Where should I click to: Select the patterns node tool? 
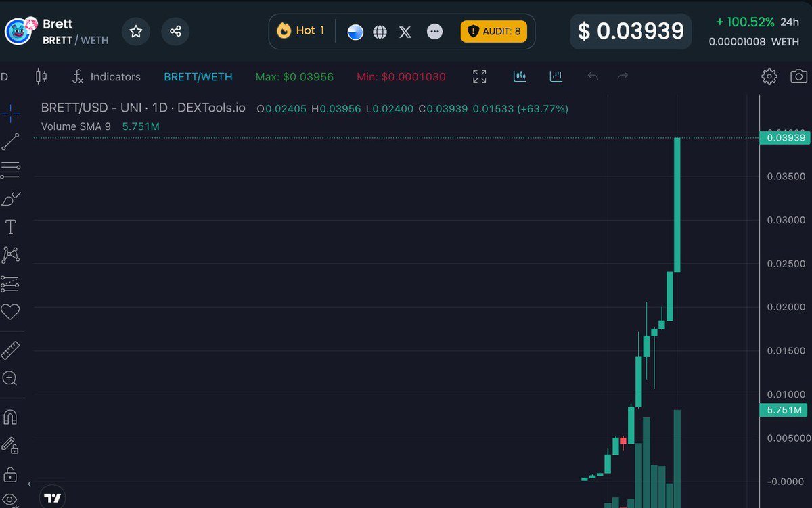(10, 254)
